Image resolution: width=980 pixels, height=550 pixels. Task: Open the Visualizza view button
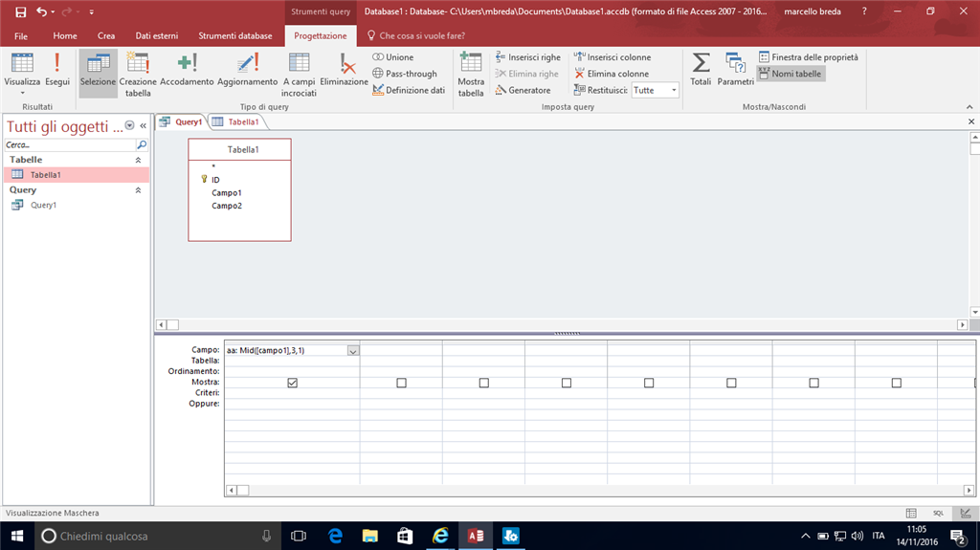(22, 75)
